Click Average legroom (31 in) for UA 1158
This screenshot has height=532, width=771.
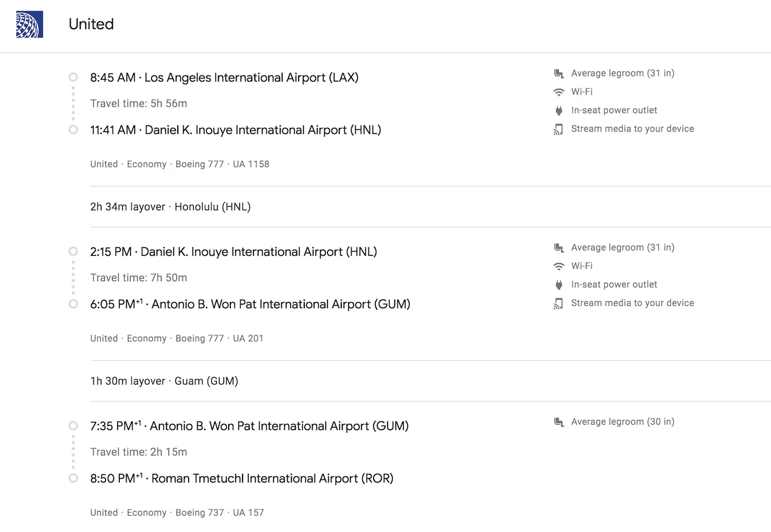coord(623,73)
